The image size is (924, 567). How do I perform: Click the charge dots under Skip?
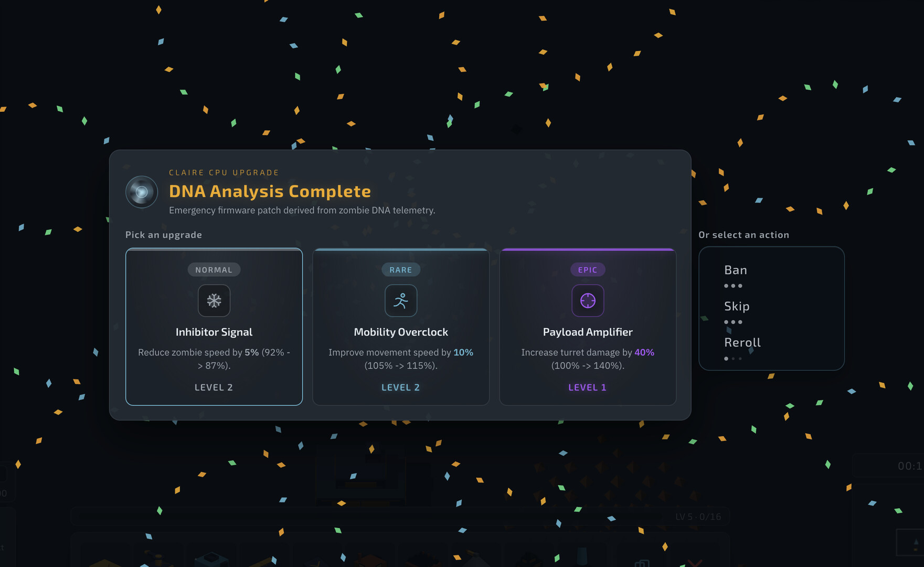pyautogui.click(x=733, y=322)
